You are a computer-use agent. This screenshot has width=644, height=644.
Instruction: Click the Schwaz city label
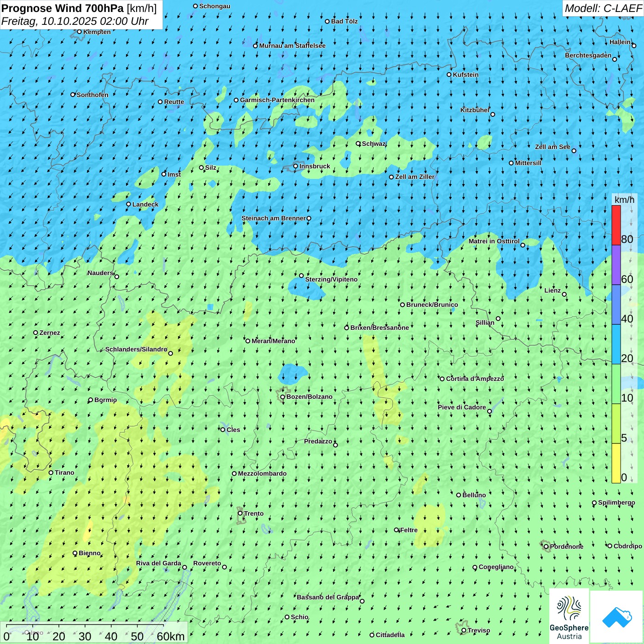coord(374,144)
